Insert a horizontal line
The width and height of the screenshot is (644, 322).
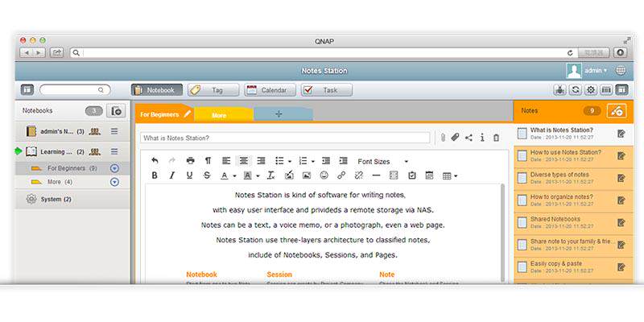pos(376,175)
